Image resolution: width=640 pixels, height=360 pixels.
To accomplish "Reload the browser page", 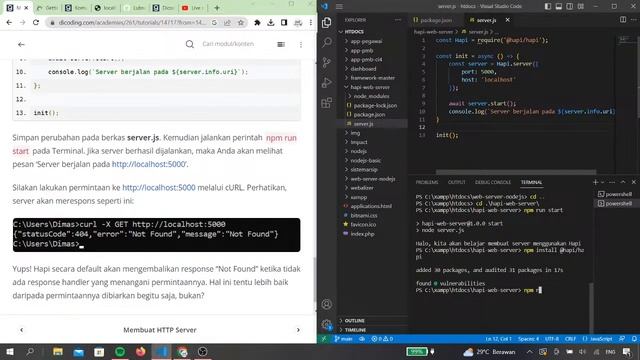I will (36, 22).
